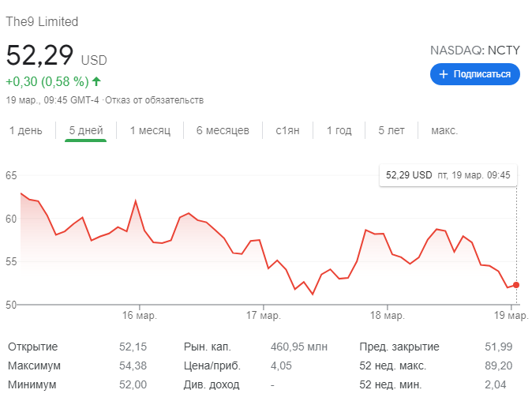Switch to the 5 дней tab

coord(86,130)
